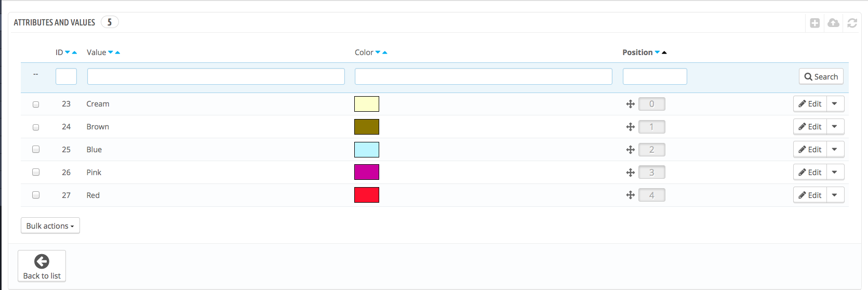Click the move handle for Blue row
The width and height of the screenshot is (868, 290).
(630, 150)
